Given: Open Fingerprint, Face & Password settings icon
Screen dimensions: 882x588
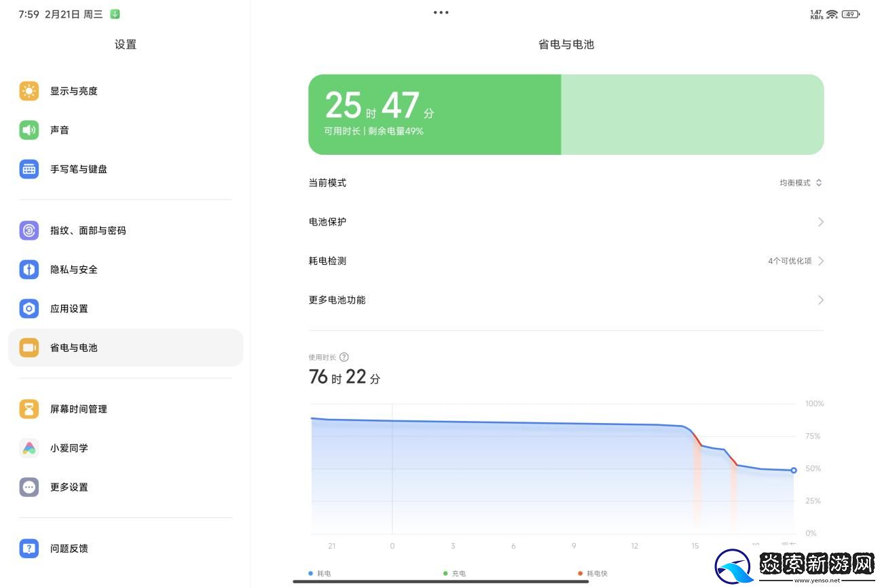Looking at the screenshot, I should point(29,230).
